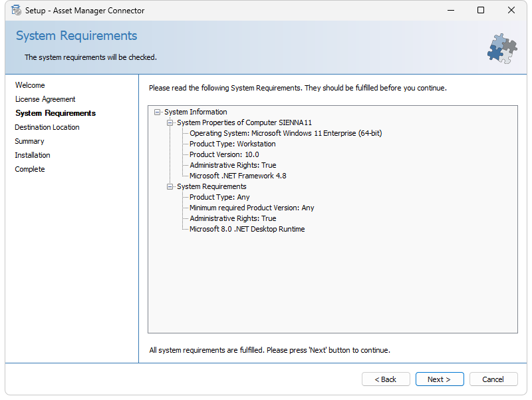Collapse the System Information tree node
532x400 pixels.
point(157,112)
